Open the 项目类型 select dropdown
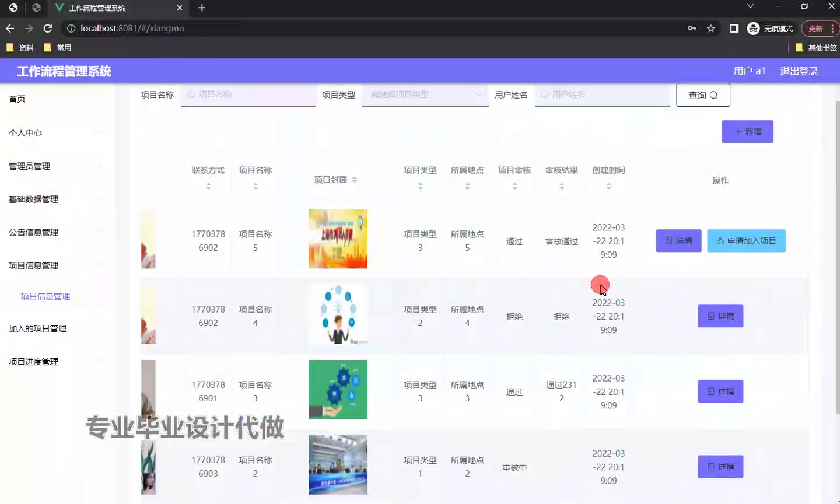 [425, 94]
